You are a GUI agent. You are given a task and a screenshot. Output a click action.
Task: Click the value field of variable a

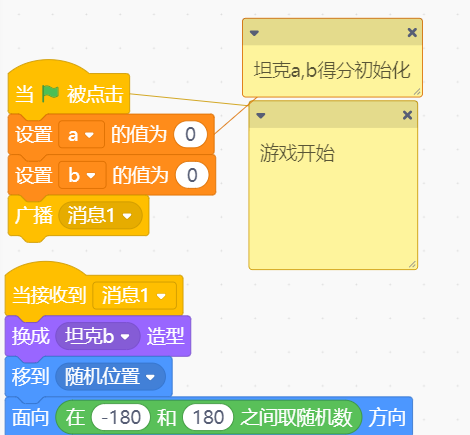[x=190, y=135]
